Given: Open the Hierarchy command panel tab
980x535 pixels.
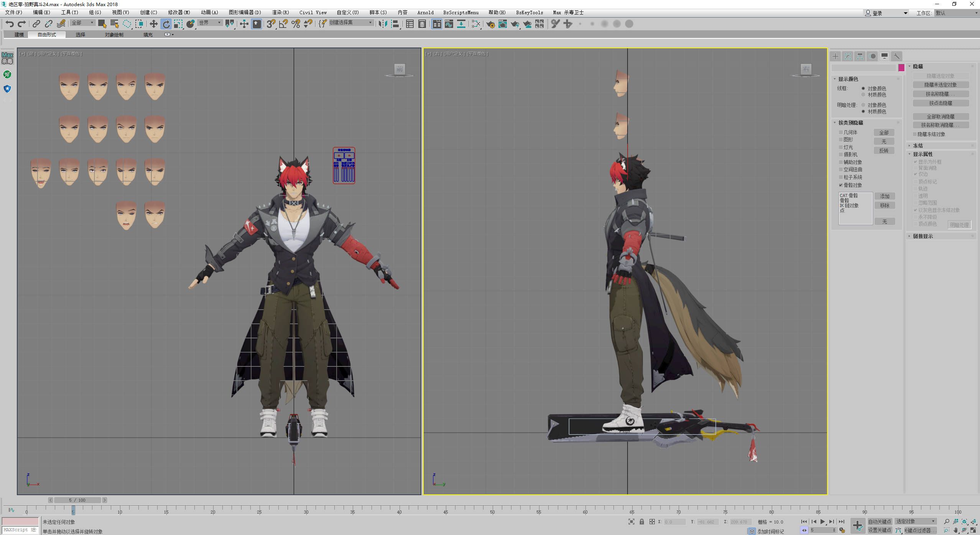Looking at the screenshot, I should pos(860,56).
